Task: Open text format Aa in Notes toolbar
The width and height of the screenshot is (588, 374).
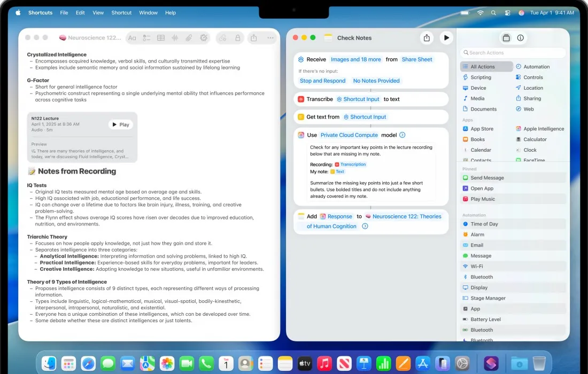Action: tap(132, 38)
